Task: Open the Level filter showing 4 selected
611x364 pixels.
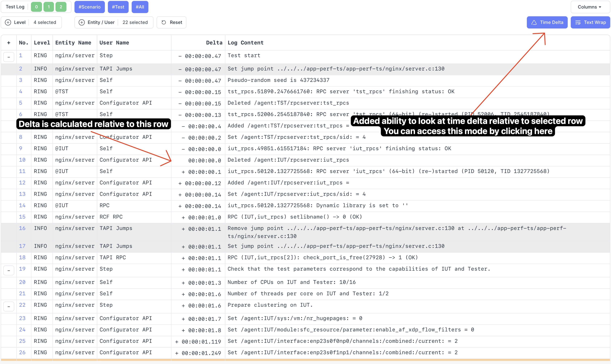Action: tap(45, 22)
